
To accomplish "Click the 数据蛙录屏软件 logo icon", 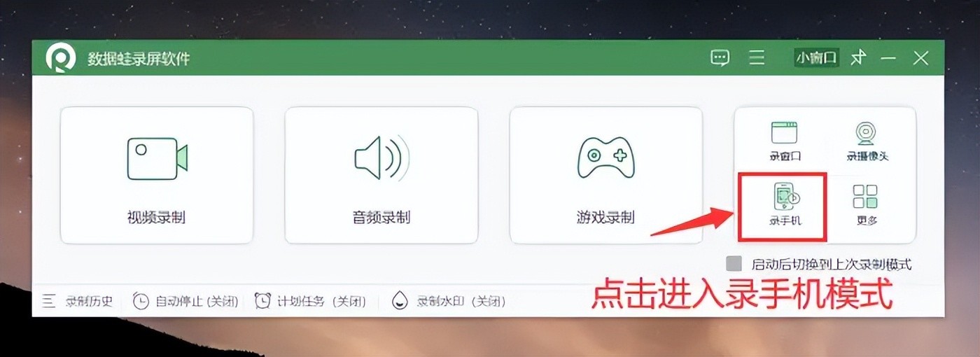I will [x=61, y=58].
